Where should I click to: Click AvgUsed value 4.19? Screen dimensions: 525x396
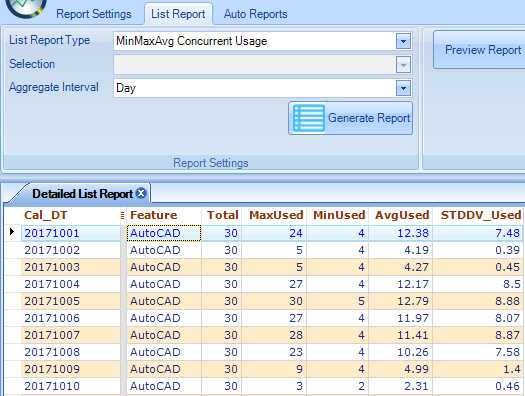pyautogui.click(x=400, y=250)
